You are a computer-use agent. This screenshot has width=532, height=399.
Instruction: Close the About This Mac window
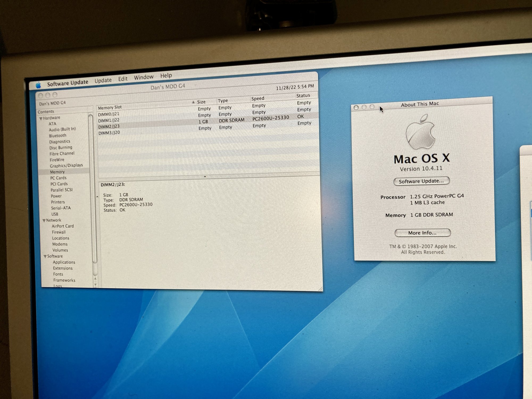(x=356, y=107)
